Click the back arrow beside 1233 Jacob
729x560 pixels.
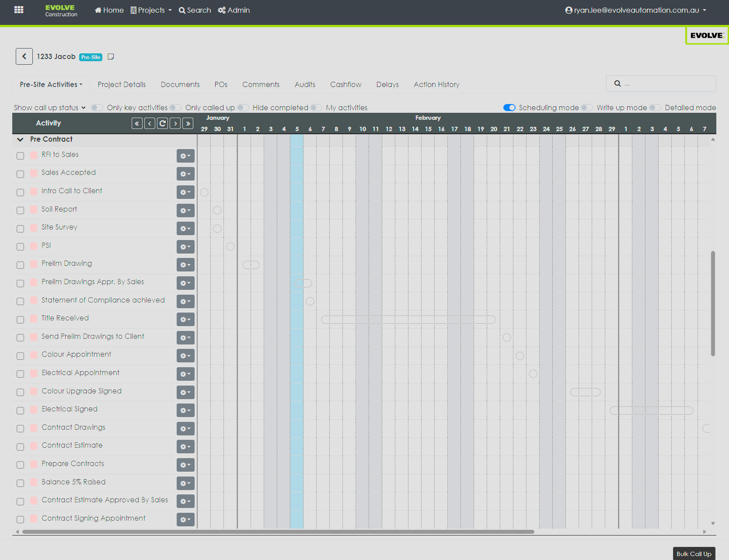click(24, 56)
